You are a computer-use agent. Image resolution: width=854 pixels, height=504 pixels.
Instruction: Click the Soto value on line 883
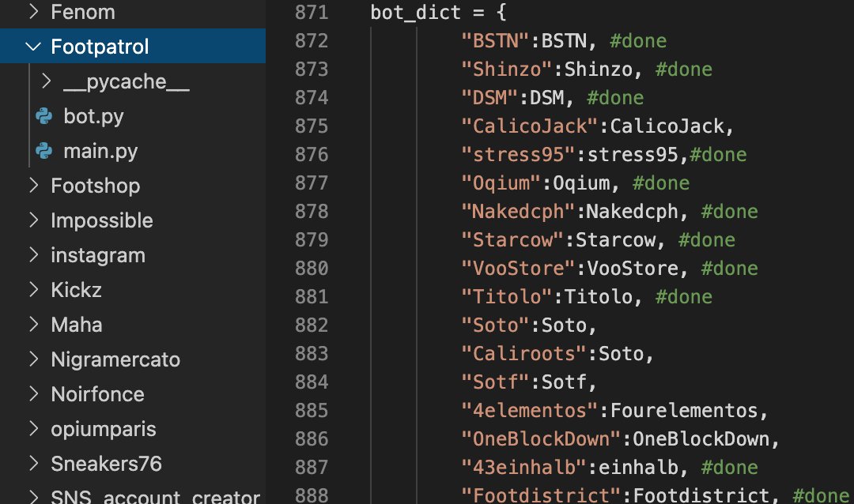coord(621,353)
